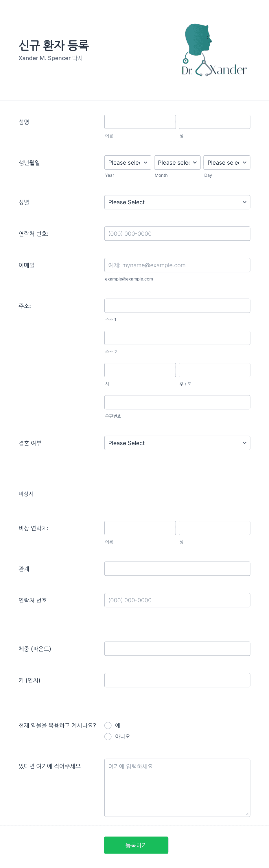
Task: Click the 이메일 input field
Action: tap(177, 265)
